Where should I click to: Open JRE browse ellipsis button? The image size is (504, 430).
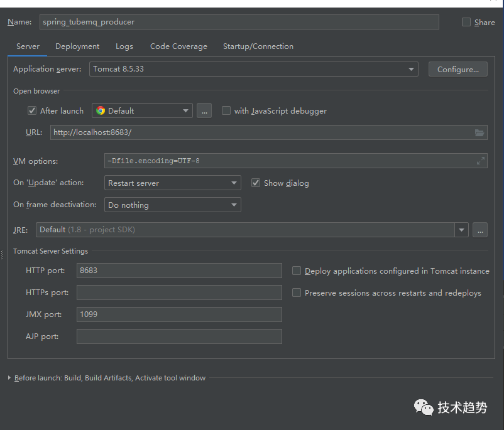480,230
